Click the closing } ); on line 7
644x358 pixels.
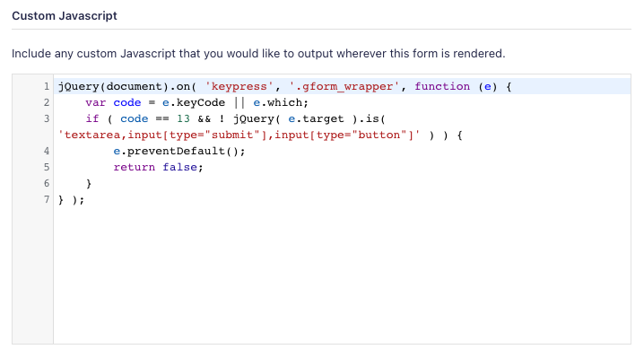coord(71,200)
